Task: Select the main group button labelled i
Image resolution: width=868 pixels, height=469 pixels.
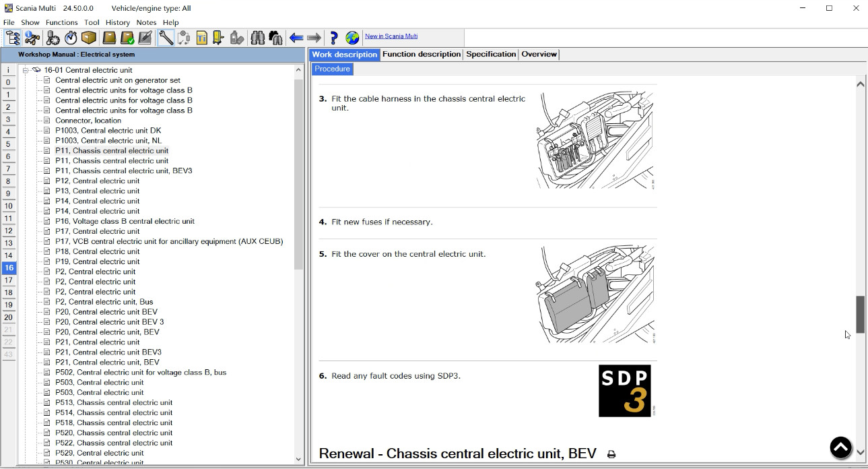Action: click(9, 70)
